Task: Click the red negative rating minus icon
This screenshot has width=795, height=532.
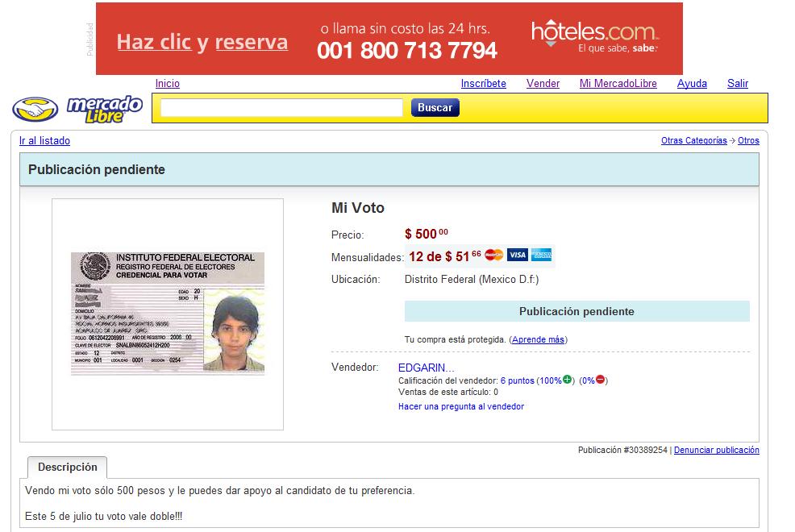Action: coord(601,380)
